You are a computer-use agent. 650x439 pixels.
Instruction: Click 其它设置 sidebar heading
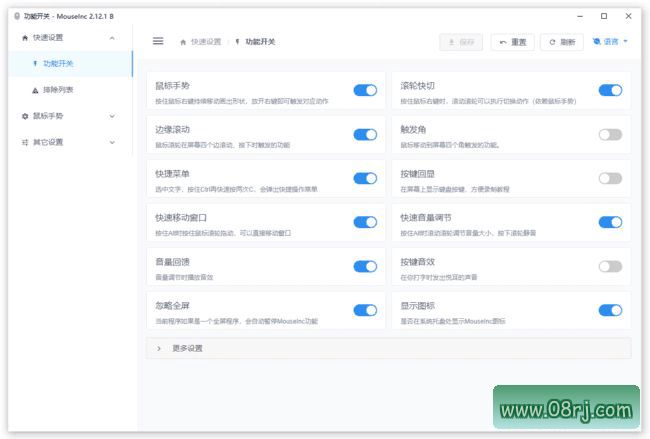48,142
